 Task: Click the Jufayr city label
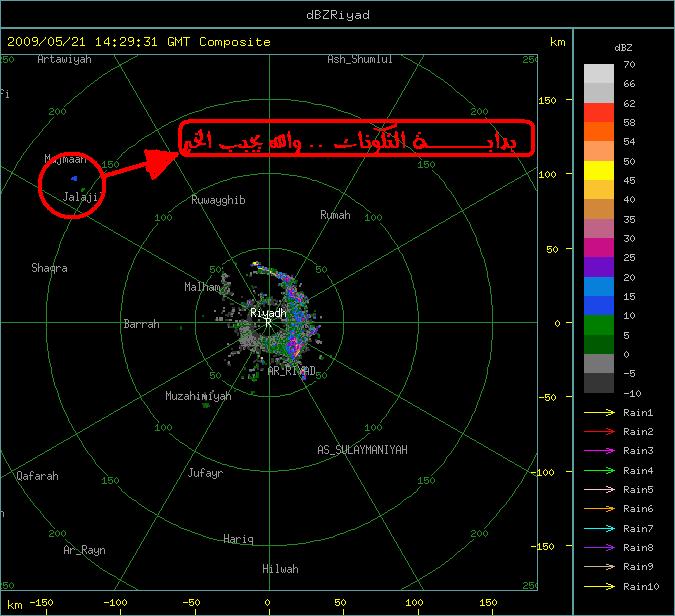[x=205, y=473]
